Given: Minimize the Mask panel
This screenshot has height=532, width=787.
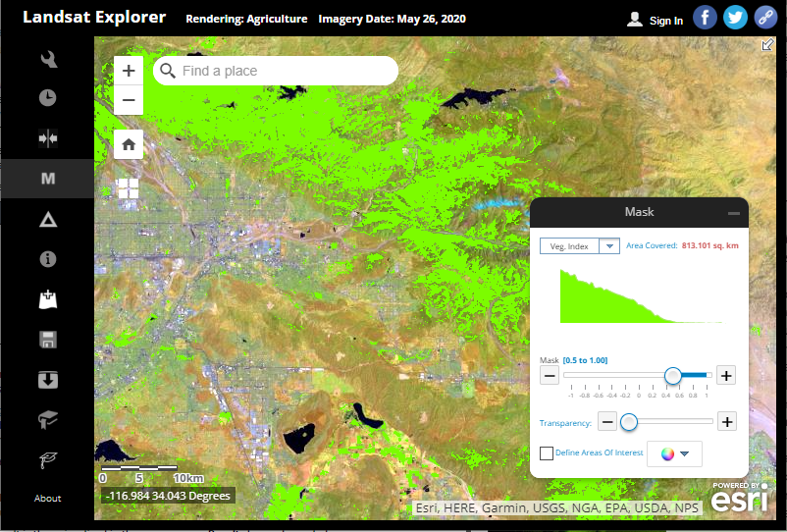Looking at the screenshot, I should (734, 213).
